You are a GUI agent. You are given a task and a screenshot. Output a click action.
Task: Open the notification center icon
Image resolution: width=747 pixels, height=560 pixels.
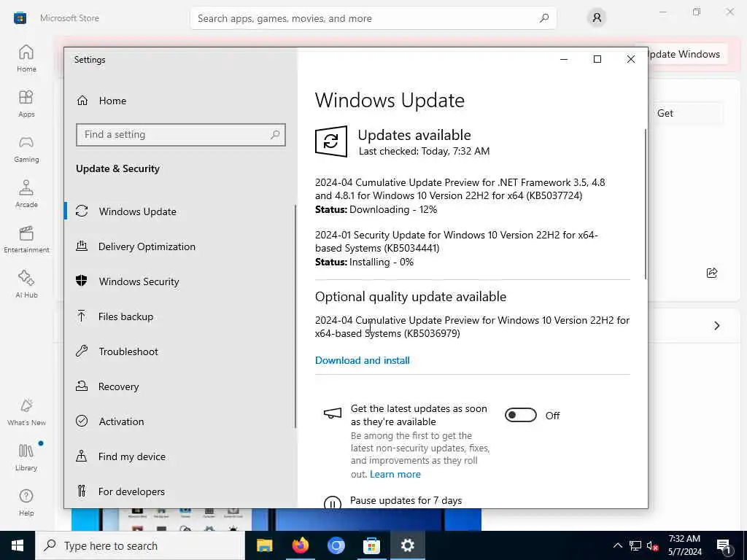point(724,545)
